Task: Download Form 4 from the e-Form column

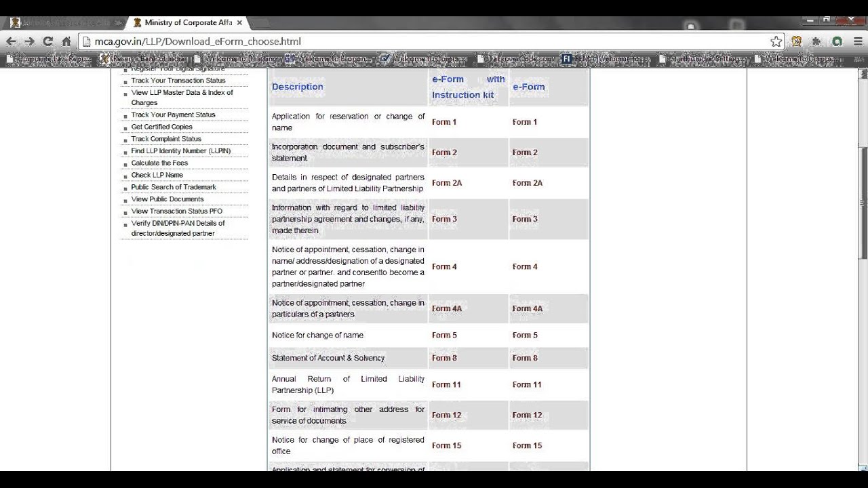Action: click(x=525, y=267)
